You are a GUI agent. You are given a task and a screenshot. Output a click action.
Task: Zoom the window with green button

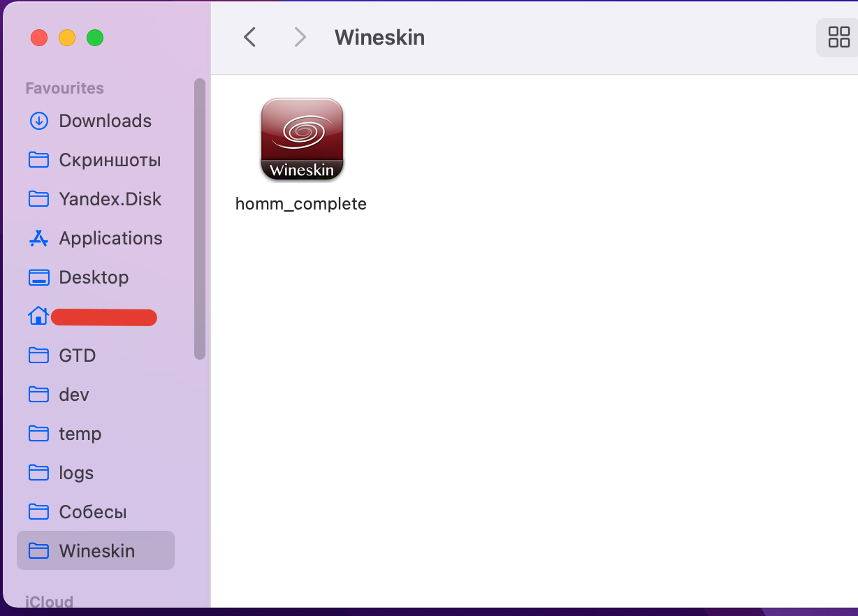click(95, 38)
